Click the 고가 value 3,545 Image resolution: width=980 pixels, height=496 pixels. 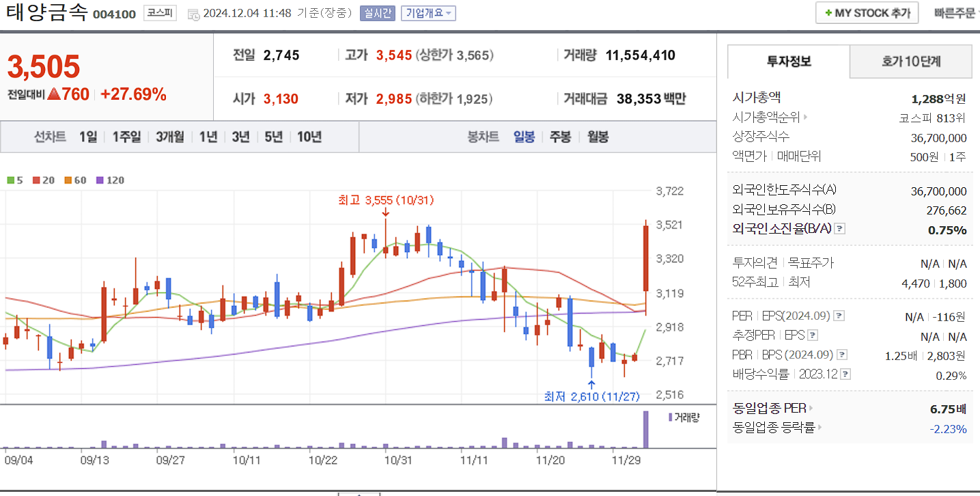tap(394, 55)
